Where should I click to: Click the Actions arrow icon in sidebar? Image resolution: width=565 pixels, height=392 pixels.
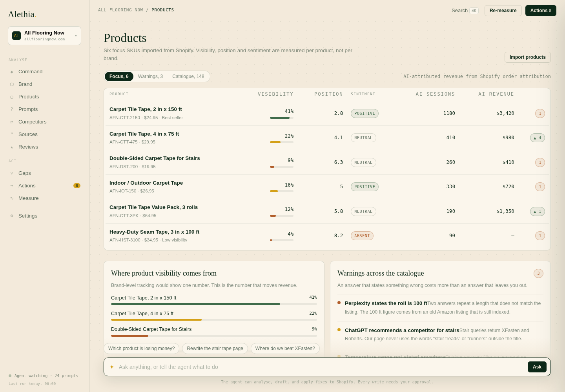pos(12,186)
